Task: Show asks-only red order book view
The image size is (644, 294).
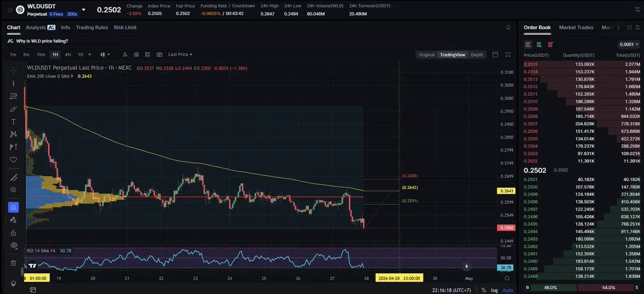Action: [551, 44]
